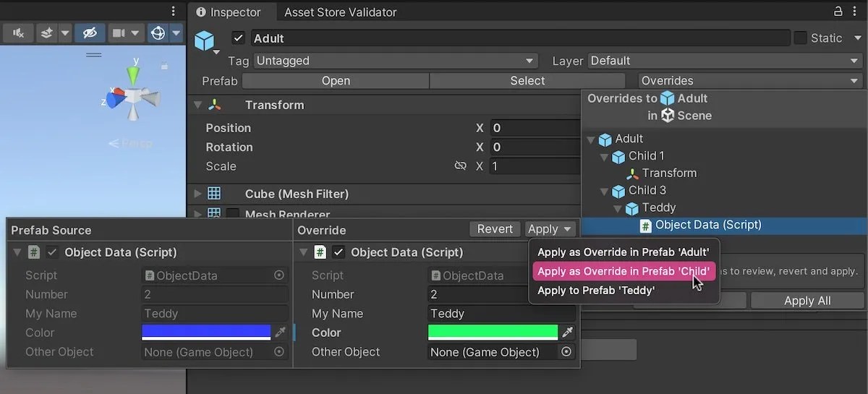868x394 pixels.
Task: Click Prefab Source blue Color swatch
Action: point(206,333)
